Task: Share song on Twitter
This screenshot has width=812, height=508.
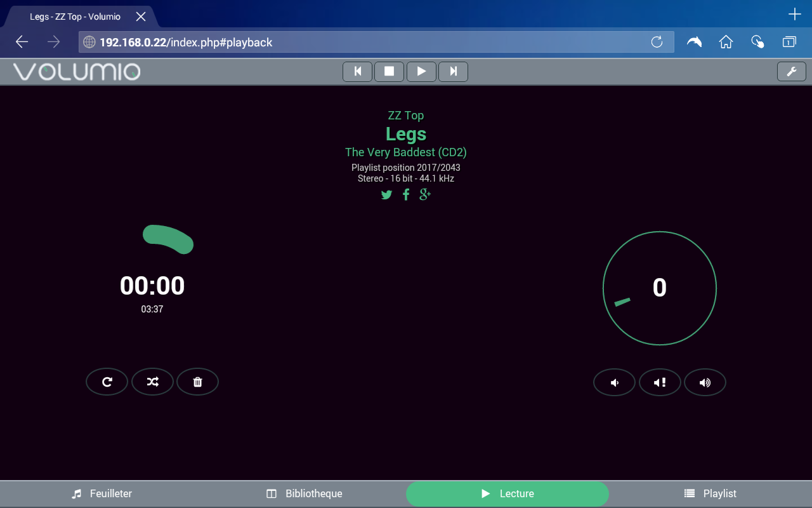Action: pyautogui.click(x=386, y=195)
